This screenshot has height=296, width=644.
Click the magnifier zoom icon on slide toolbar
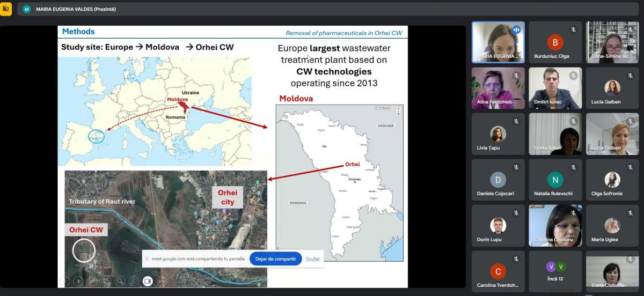[x=120, y=280]
